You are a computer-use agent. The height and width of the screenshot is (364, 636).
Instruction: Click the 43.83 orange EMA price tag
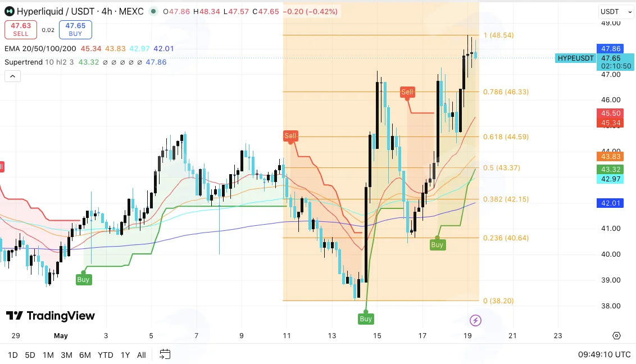pyautogui.click(x=611, y=157)
